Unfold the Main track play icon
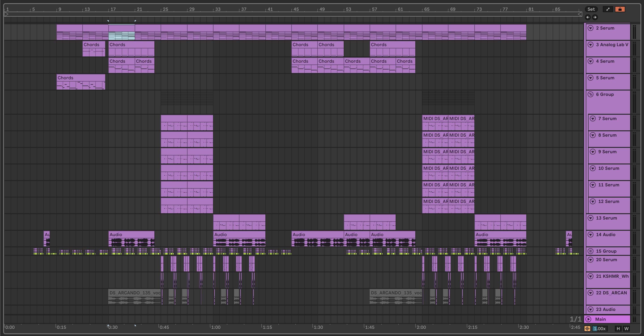Screen dimensions: 644x336 point(589,319)
